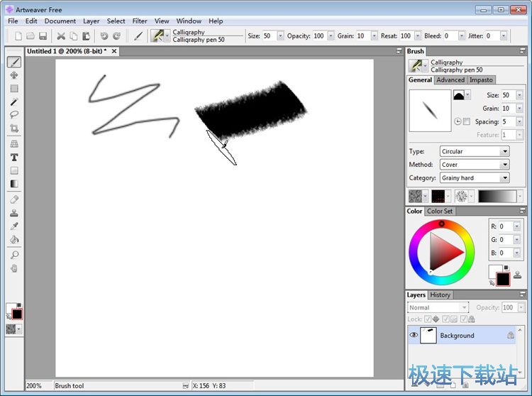Expand the Method dropdown set to Cover

click(474, 165)
